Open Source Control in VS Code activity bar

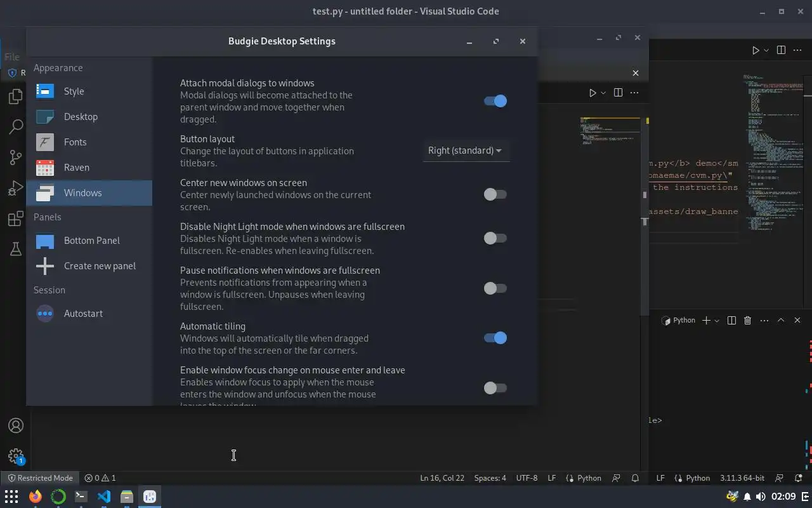15,157
